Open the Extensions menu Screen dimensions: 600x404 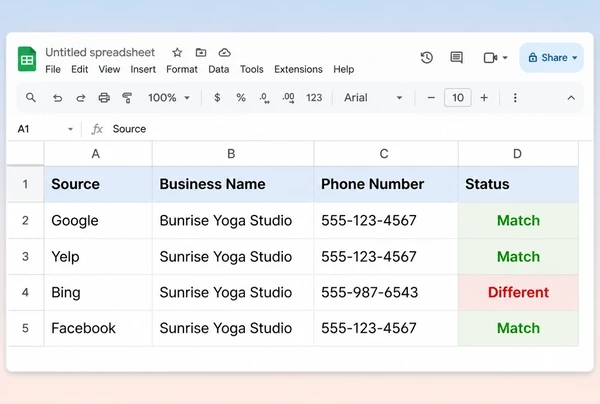(298, 69)
